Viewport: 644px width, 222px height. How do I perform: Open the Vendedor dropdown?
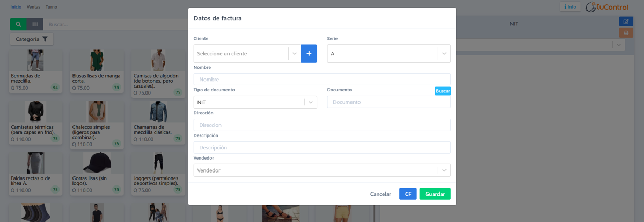322,170
